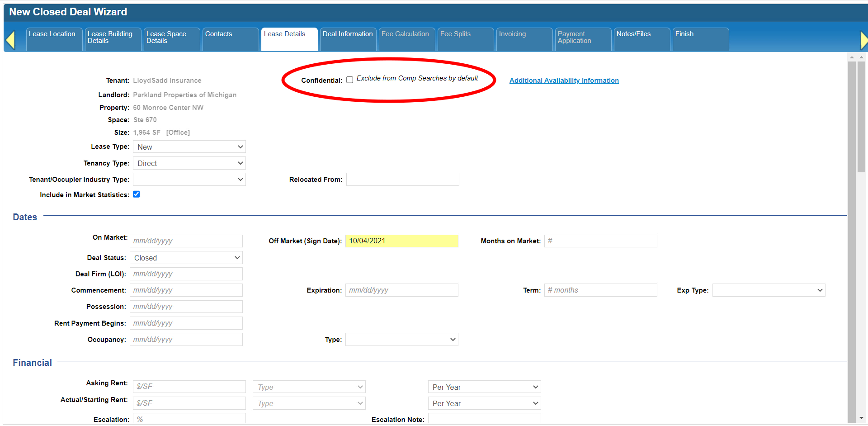Click the scrollbar down arrow
This screenshot has width=868, height=426.
point(861,418)
